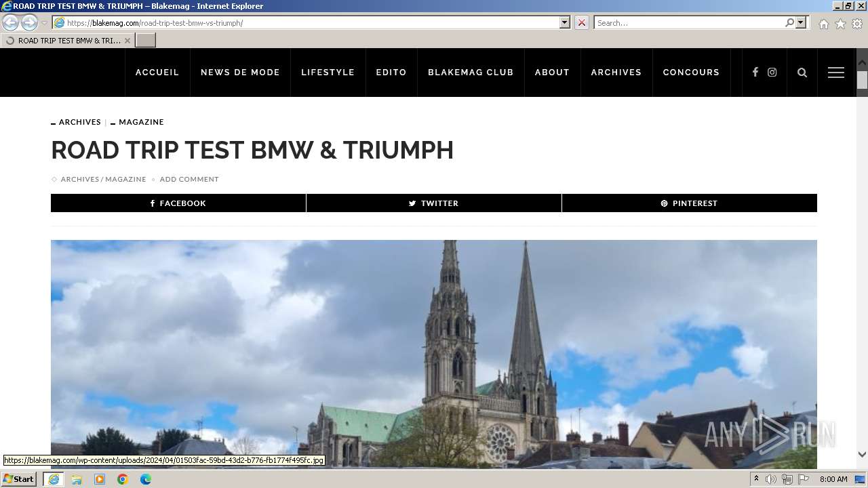Visit Blakemag Facebook page icon in header

click(755, 73)
